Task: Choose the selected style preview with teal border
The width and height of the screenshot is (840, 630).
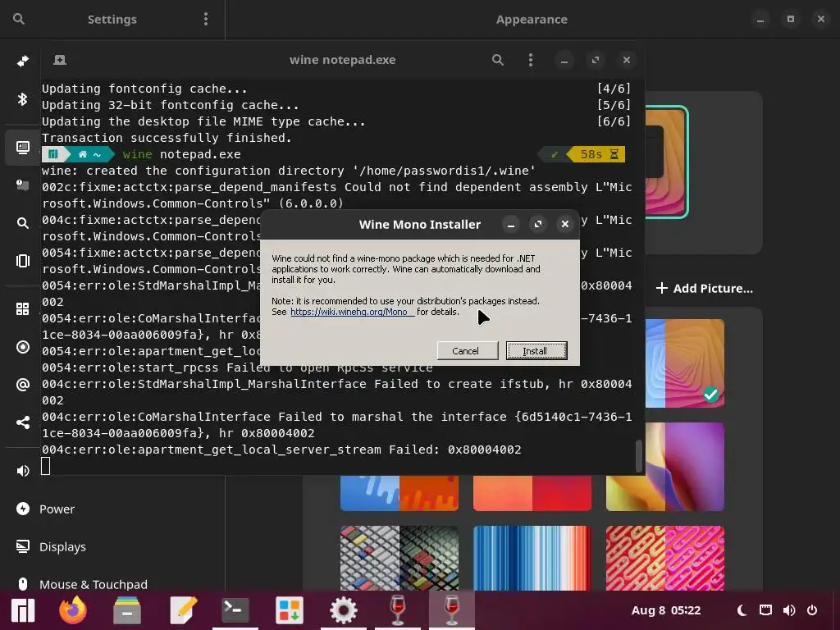Action: 666,162
